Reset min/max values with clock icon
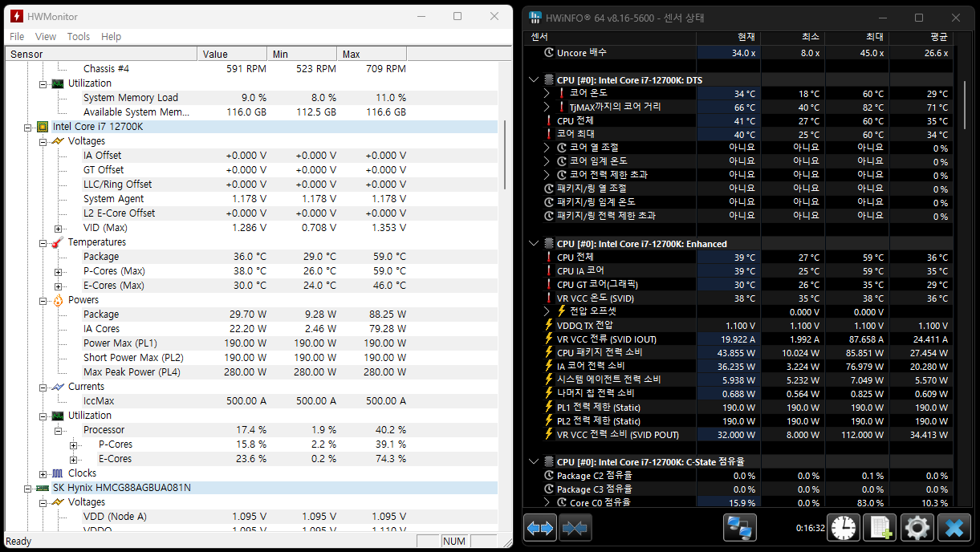 tap(844, 528)
